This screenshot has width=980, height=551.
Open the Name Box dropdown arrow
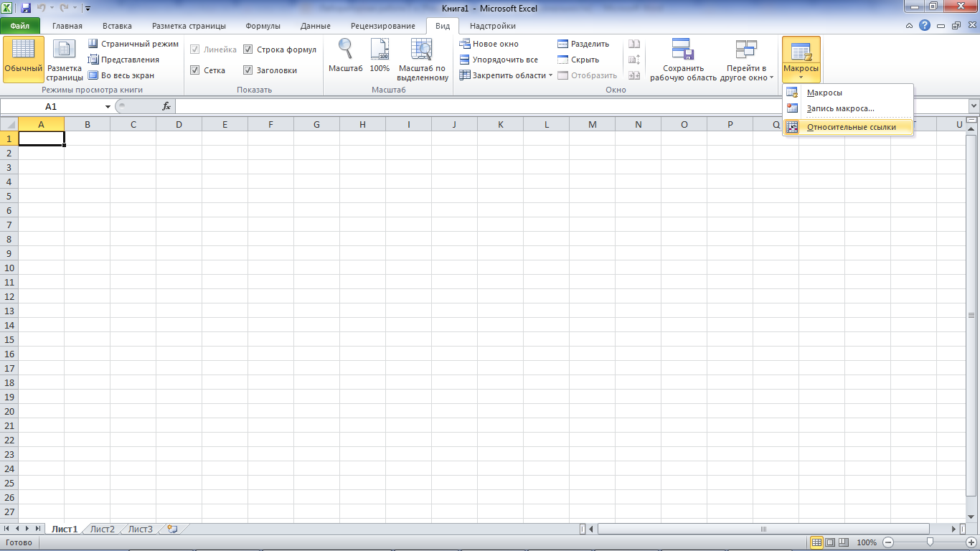click(108, 106)
